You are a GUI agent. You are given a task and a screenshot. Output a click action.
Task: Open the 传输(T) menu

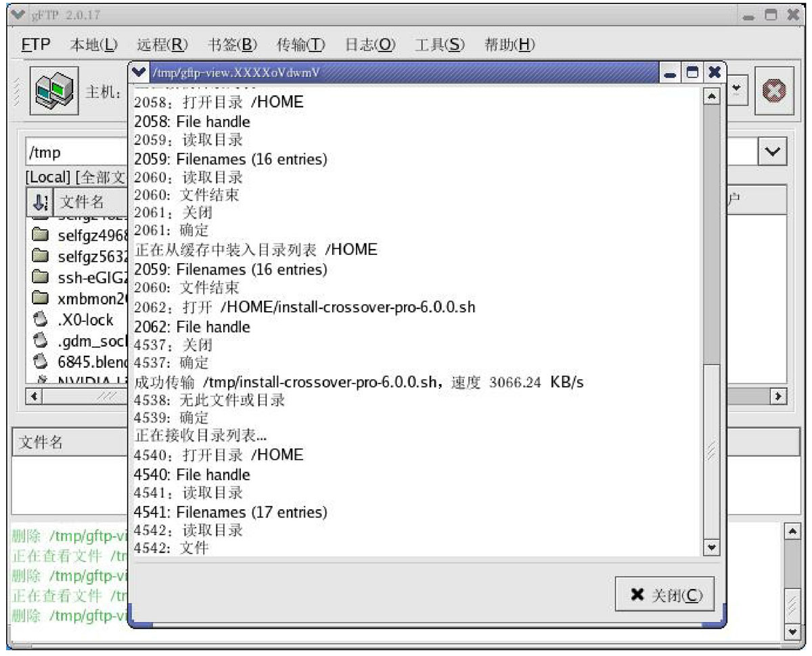click(301, 45)
